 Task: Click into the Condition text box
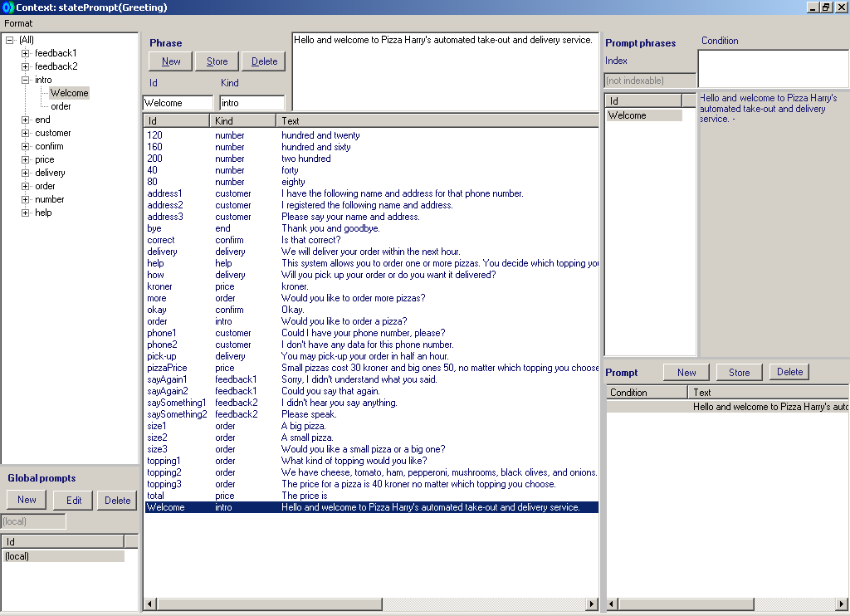(x=774, y=68)
